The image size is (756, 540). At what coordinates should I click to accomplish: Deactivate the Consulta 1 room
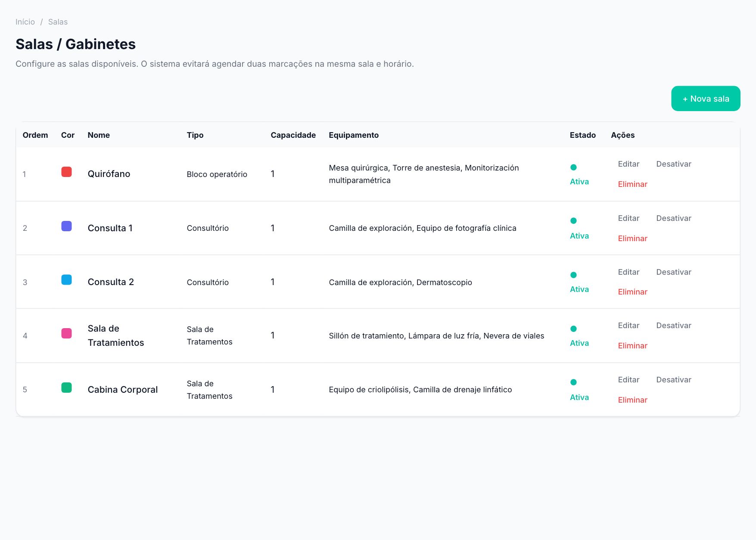click(673, 218)
